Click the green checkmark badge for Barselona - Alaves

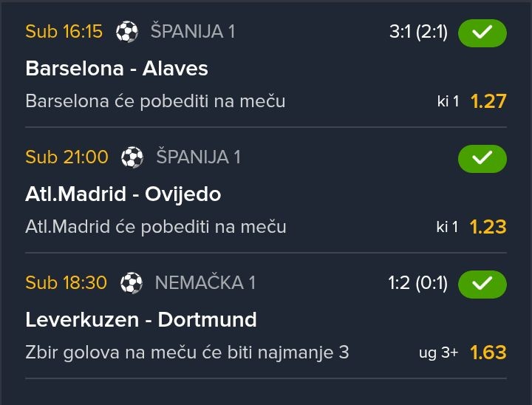pyautogui.click(x=482, y=33)
